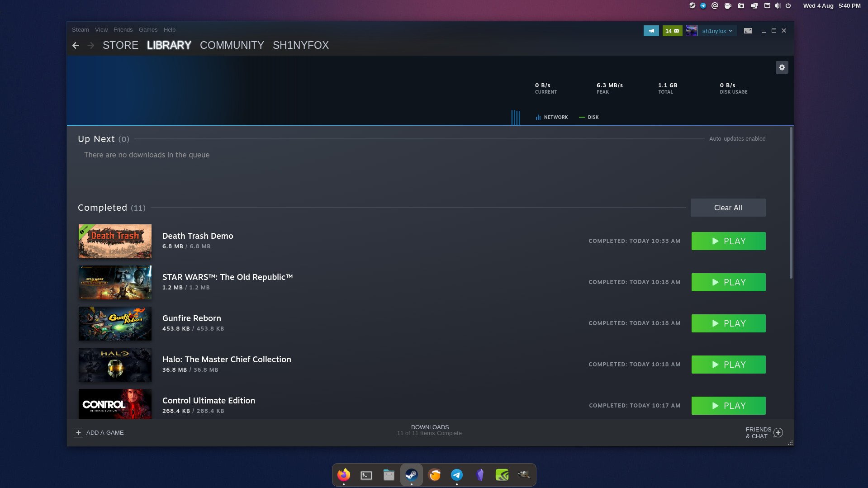Click the Telegram tray icon in top panel

[703, 6]
